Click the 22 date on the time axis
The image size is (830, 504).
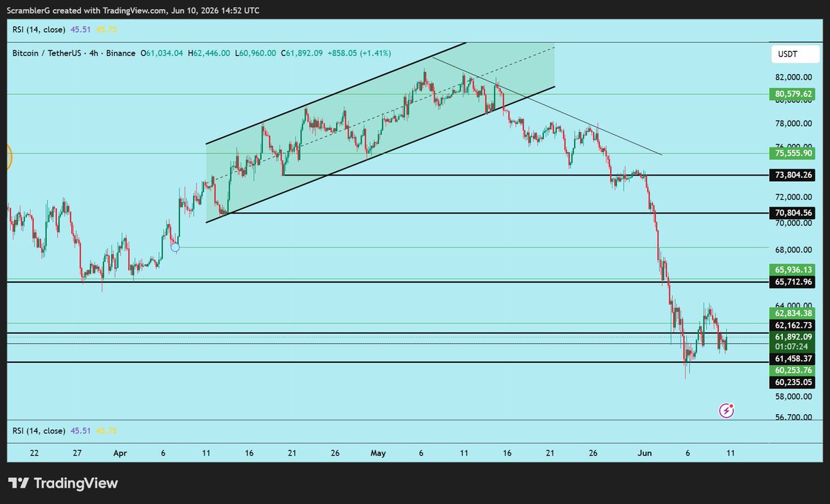click(34, 454)
